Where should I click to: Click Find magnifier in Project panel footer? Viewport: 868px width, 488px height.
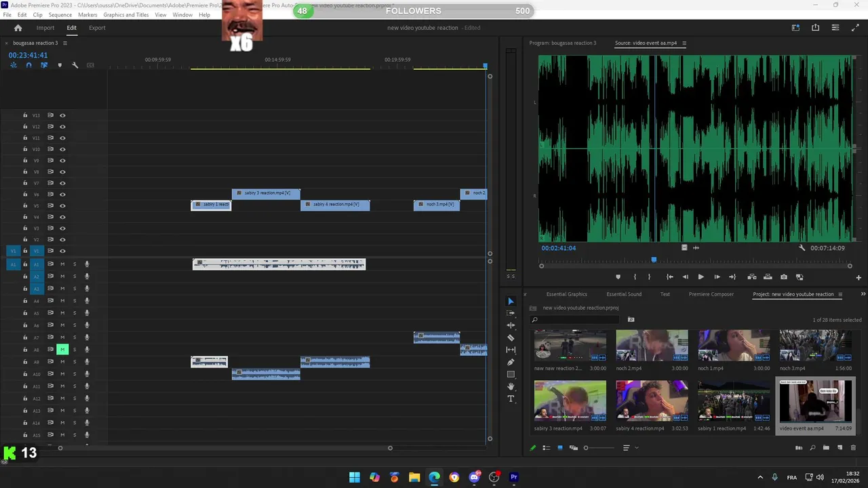[x=812, y=447]
